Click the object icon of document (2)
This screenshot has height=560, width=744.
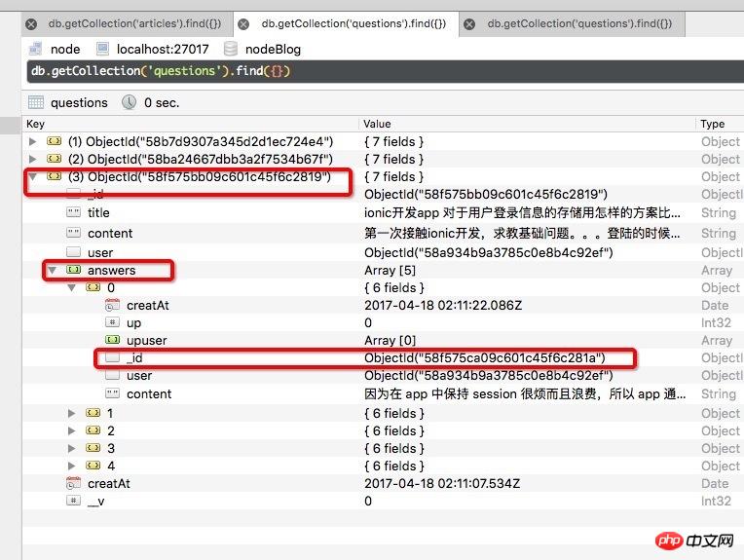(x=55, y=159)
